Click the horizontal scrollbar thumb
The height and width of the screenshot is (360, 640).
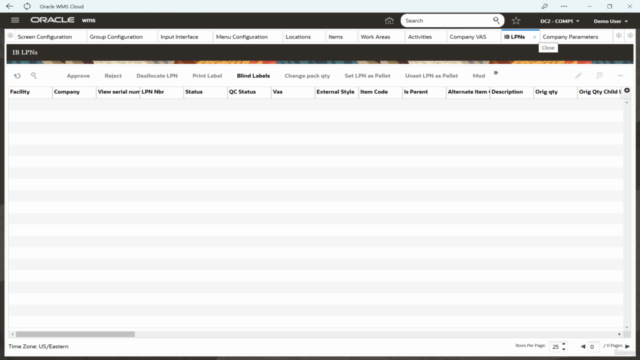click(x=75, y=334)
